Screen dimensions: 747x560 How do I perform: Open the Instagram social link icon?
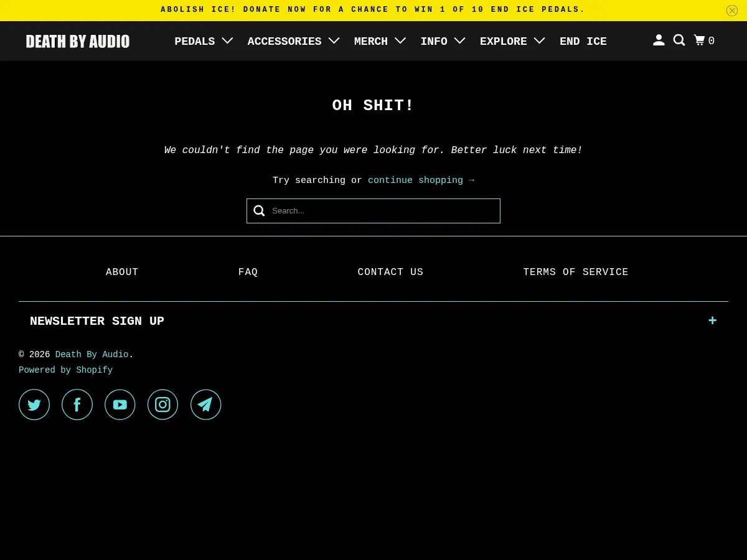pos(162,404)
